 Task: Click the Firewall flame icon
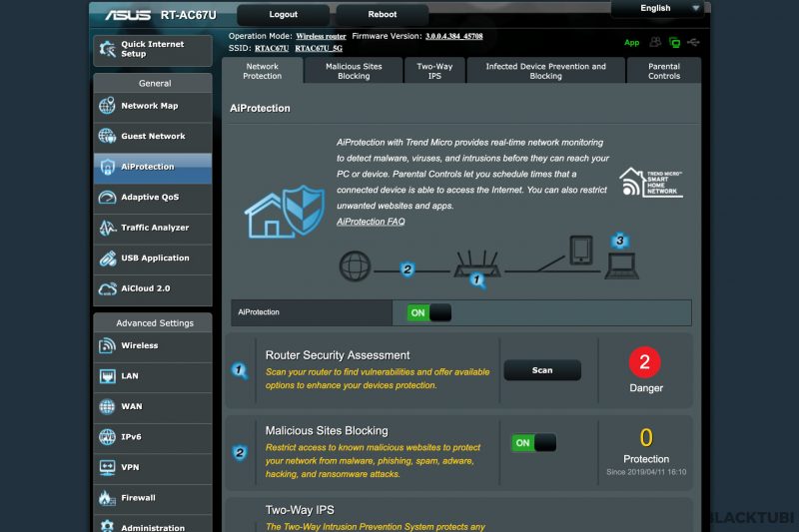pos(107,498)
